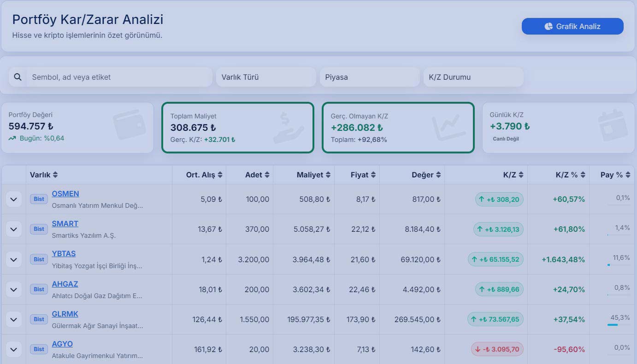
Task: Open the AGYO stock link
Action: tap(62, 344)
